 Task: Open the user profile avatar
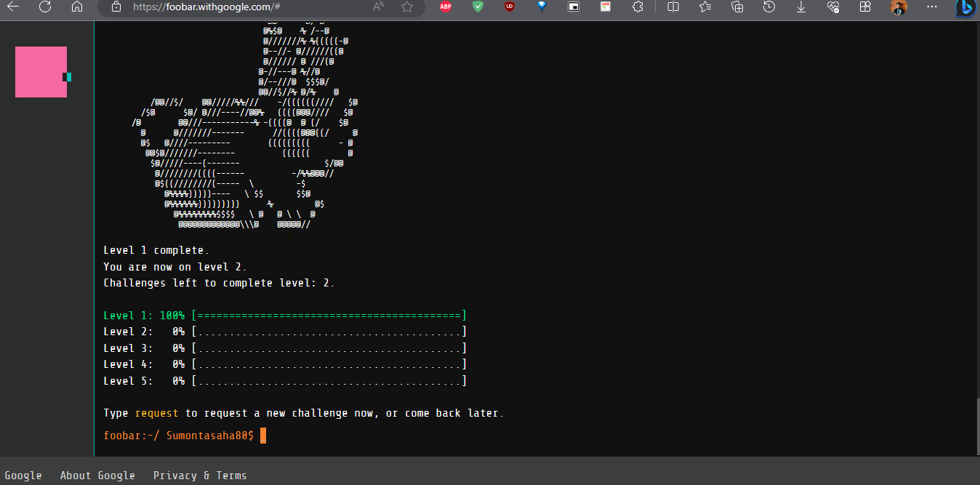coord(899,7)
